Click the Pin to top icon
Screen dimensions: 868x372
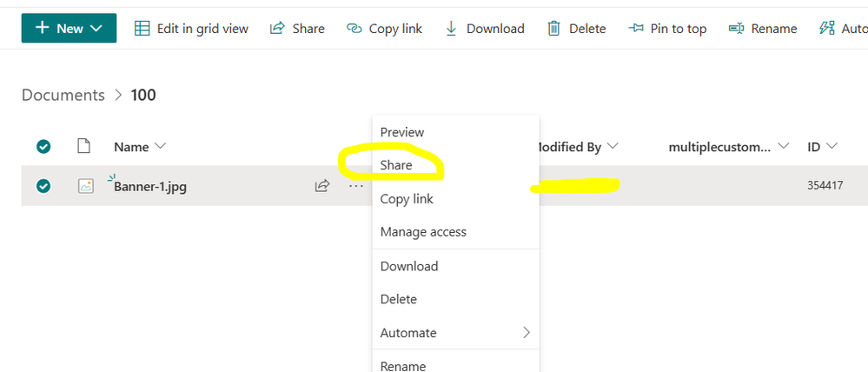(x=636, y=28)
